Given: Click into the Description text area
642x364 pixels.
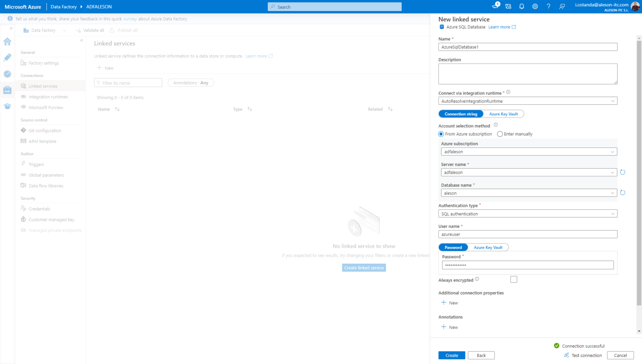Looking at the screenshot, I should coord(528,74).
